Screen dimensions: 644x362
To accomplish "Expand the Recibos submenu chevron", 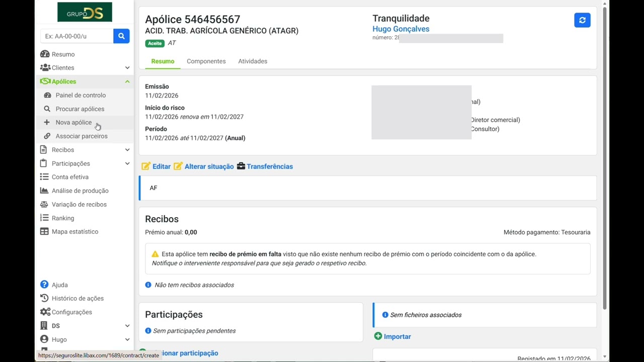I will [127, 150].
